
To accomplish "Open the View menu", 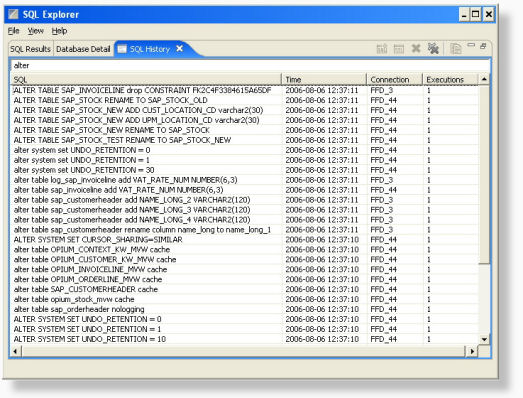I will pos(36,31).
